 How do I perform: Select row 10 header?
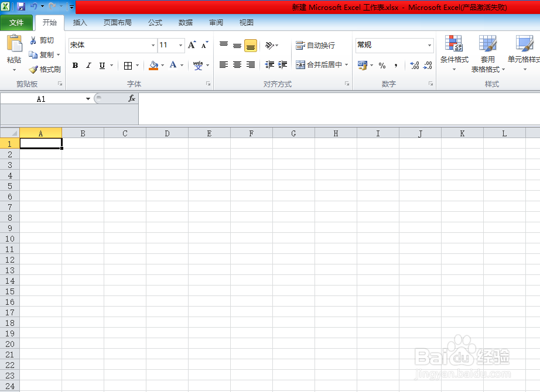click(x=9, y=239)
